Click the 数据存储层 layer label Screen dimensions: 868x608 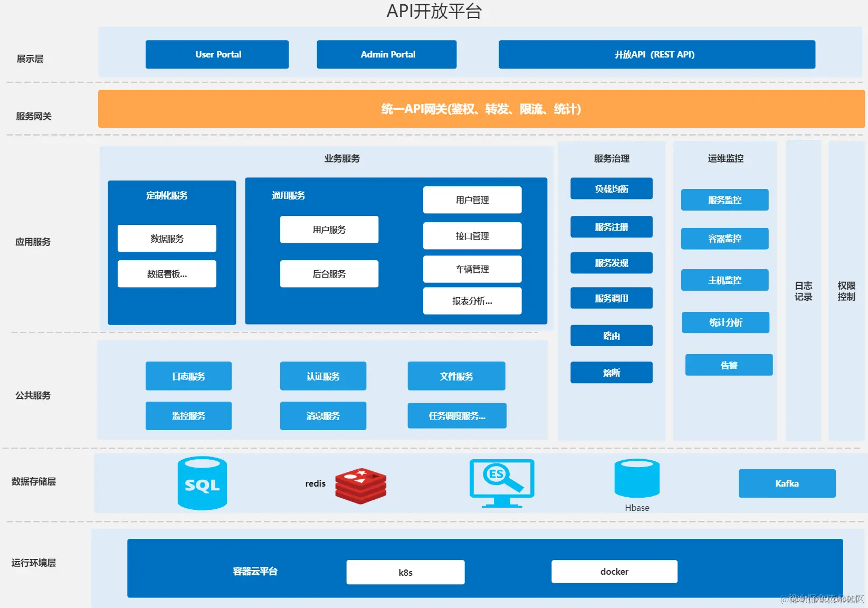click(x=34, y=481)
